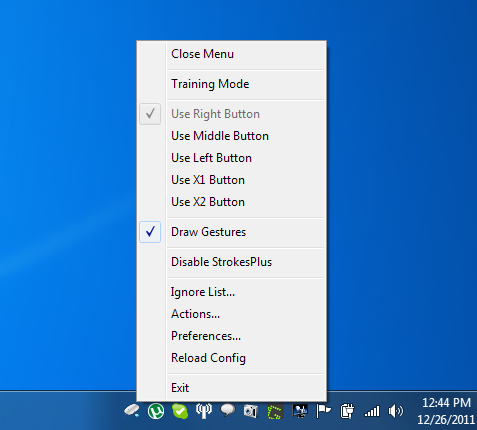Click the green checkmark tray icon
Screen dimensions: 477x430
coord(180,411)
